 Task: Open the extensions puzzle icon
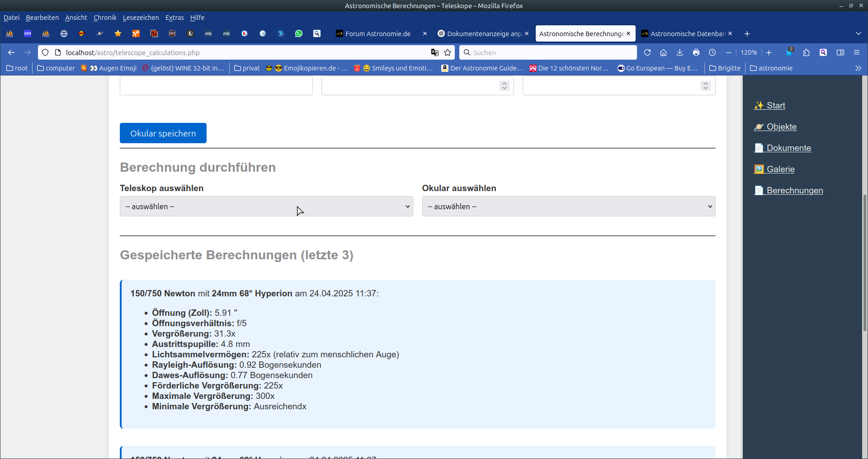[x=806, y=52]
